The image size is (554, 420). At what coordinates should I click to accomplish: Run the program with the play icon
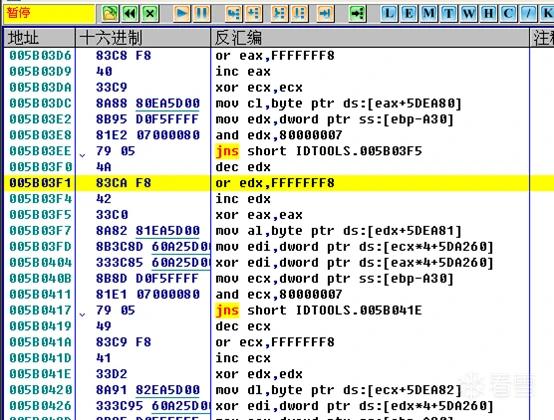(x=182, y=14)
